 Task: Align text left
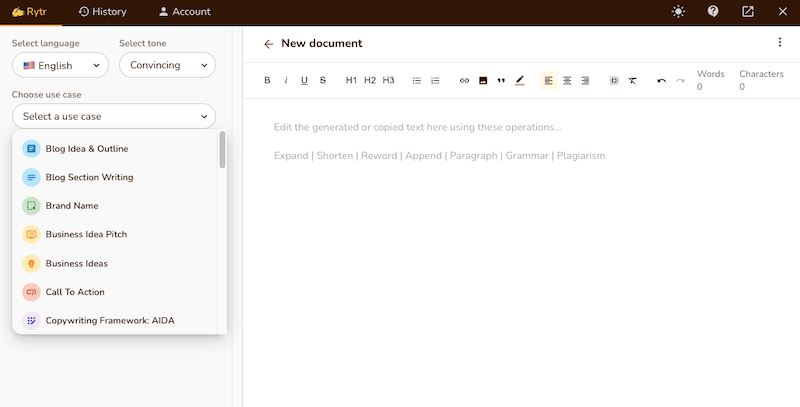[x=548, y=81]
